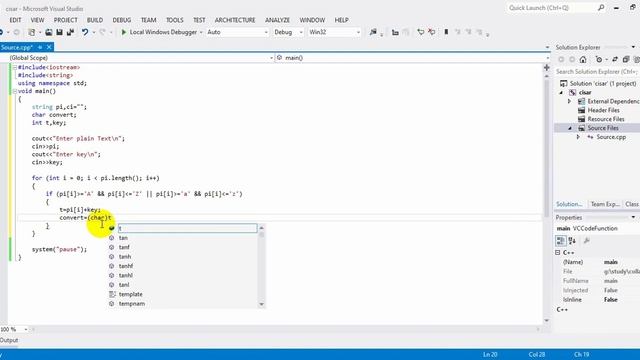Collapse the void main() outline marker
The height and width of the screenshot is (360, 640).
pyautogui.click(x=15, y=91)
